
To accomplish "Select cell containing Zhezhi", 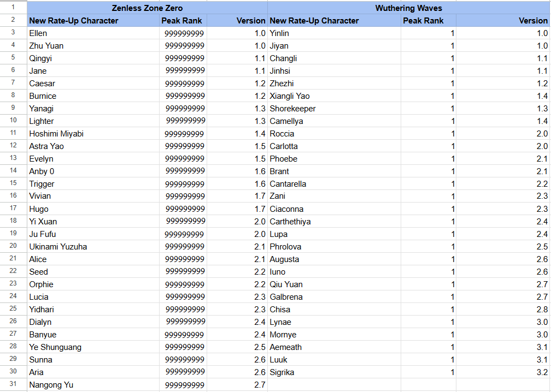I will click(x=334, y=84).
